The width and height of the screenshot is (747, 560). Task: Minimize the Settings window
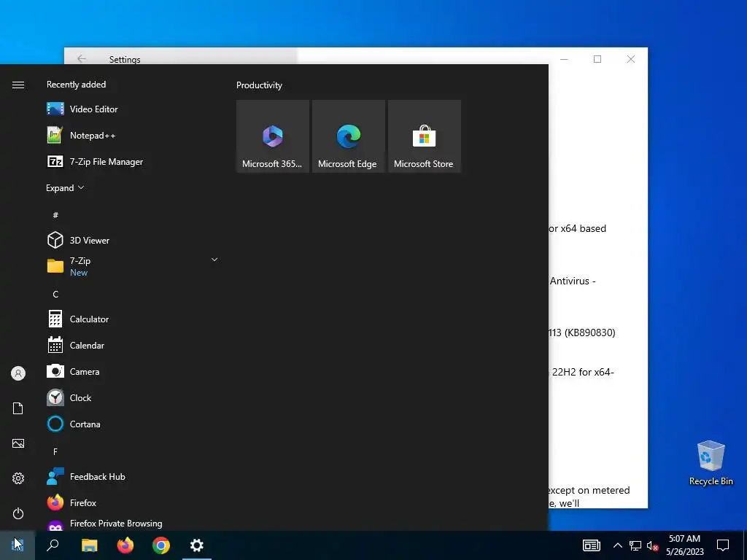pyautogui.click(x=564, y=59)
